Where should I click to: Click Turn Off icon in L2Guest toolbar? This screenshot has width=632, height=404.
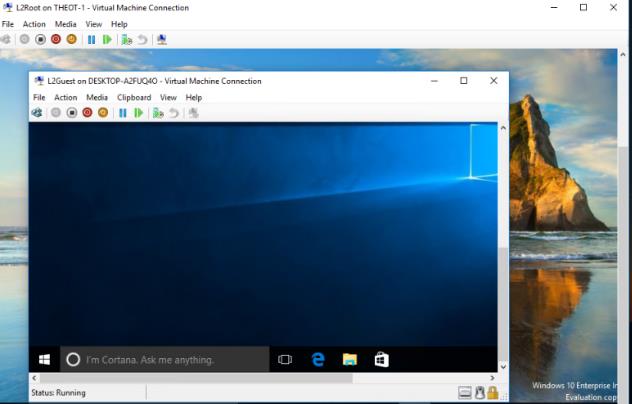pyautogui.click(x=72, y=113)
